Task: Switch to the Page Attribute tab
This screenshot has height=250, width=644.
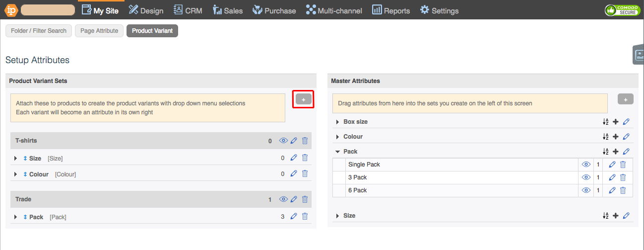Action: coord(99,31)
